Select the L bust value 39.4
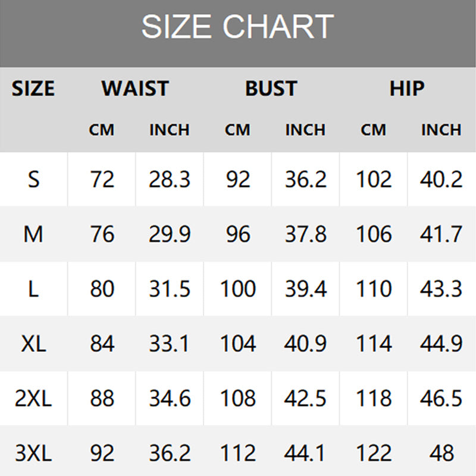Screen dimensions: 476x476 tap(305, 289)
